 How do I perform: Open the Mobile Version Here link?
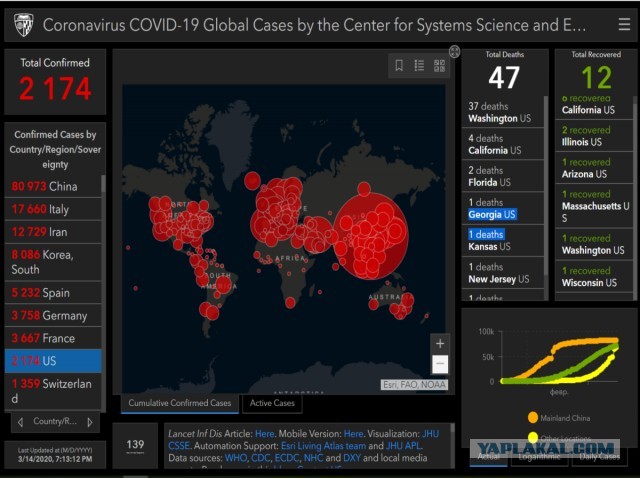point(353,434)
